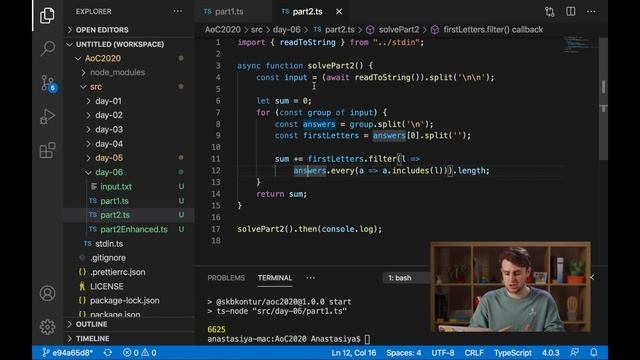
Task: Expand the day-05 folder
Action: 129,158
